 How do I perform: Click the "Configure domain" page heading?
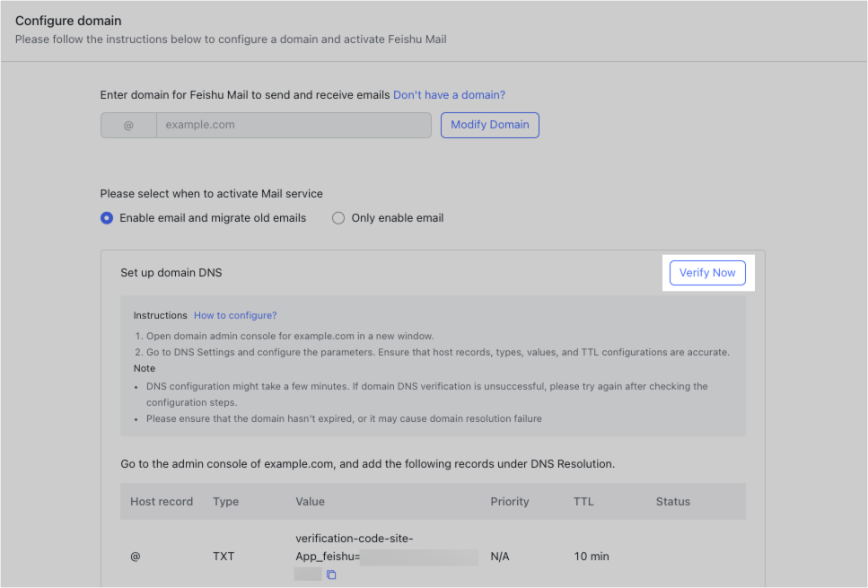[68, 20]
